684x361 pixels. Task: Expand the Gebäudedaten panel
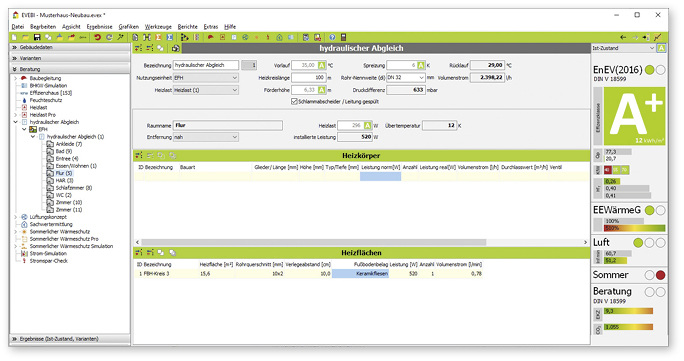point(70,47)
